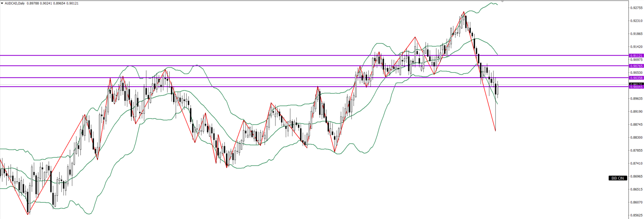Click the red zigzag's lowest bottom-left point
Viewport: 644px width, 219px height.
[28, 214]
